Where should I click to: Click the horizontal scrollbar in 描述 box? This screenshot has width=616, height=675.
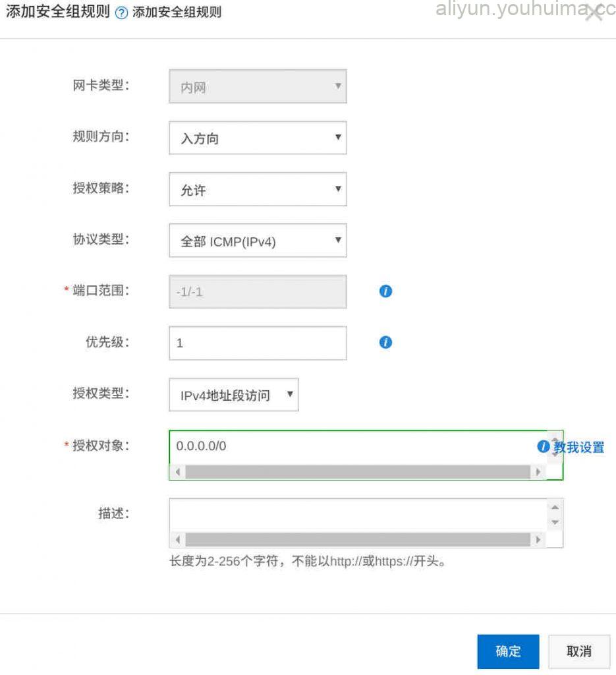pyautogui.click(x=358, y=539)
